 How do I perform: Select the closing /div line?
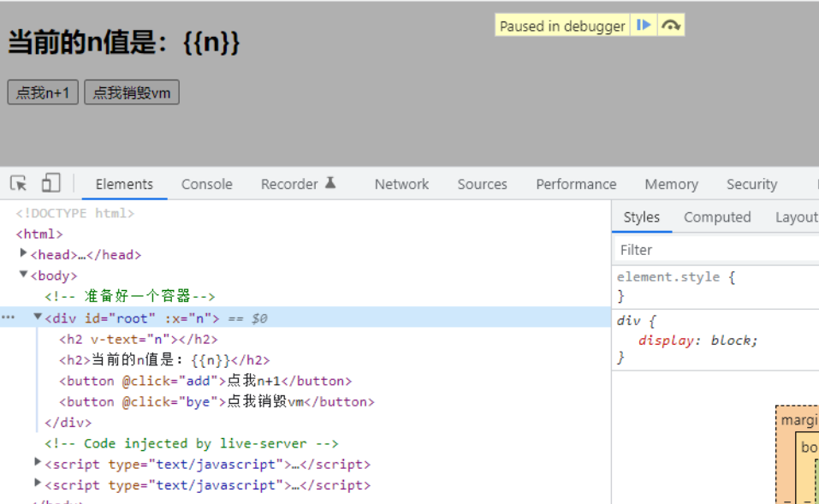[68, 423]
